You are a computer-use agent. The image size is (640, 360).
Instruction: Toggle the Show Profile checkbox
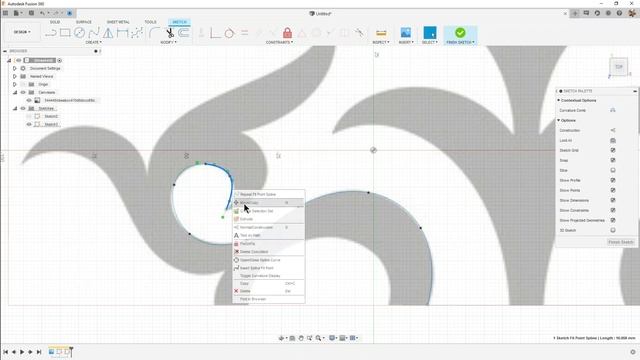[x=613, y=180]
